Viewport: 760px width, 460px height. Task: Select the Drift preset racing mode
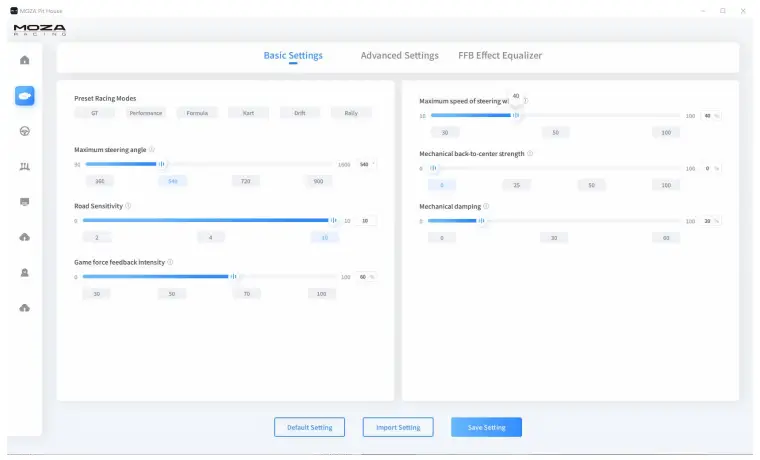[300, 113]
